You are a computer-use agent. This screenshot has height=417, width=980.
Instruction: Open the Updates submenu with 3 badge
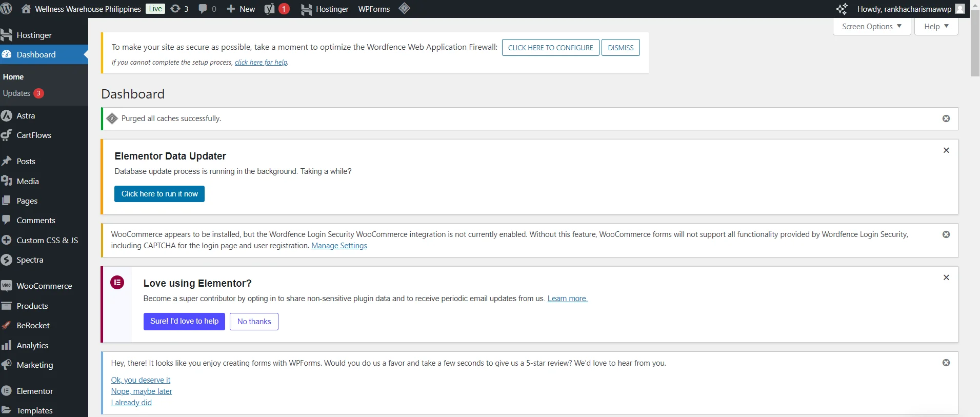[24, 93]
